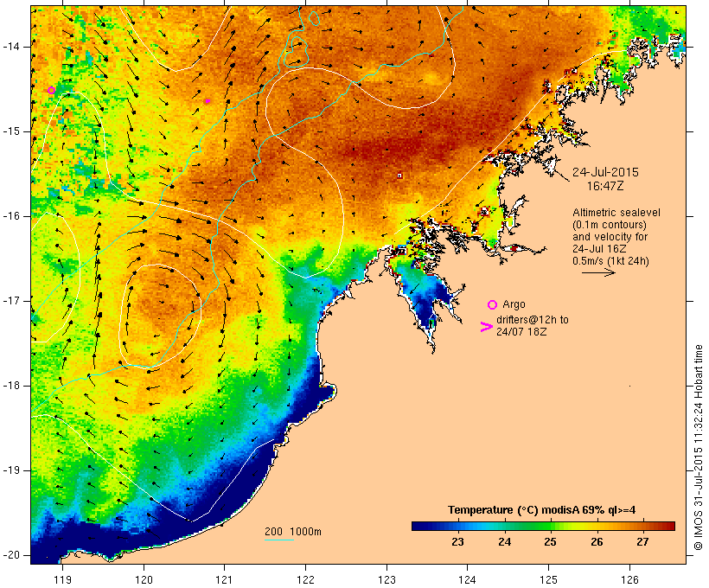
Task: Click the colorbar tick label 26
Action: tap(597, 542)
